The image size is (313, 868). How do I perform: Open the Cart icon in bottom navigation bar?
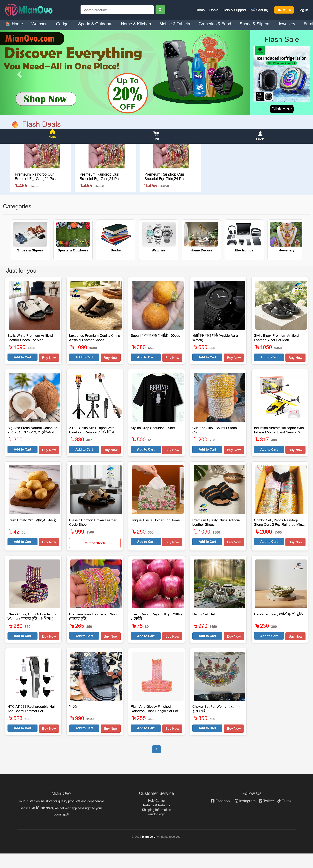coord(156,136)
